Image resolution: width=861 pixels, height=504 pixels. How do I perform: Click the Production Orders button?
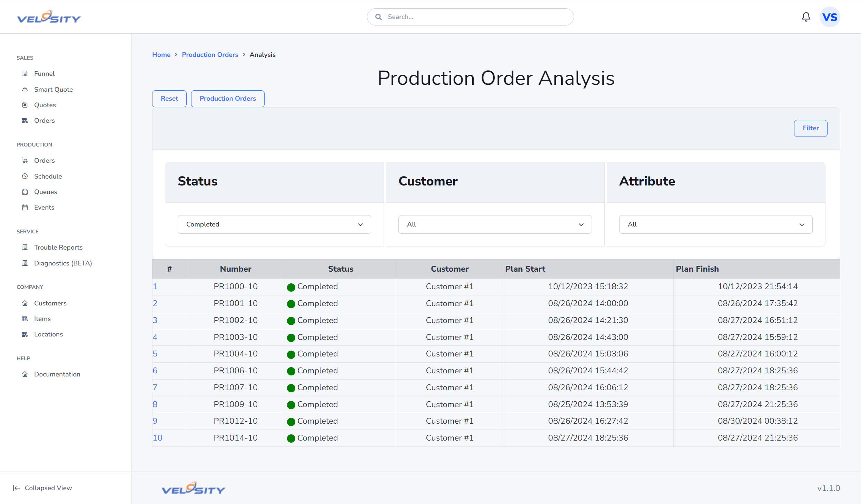[228, 99]
